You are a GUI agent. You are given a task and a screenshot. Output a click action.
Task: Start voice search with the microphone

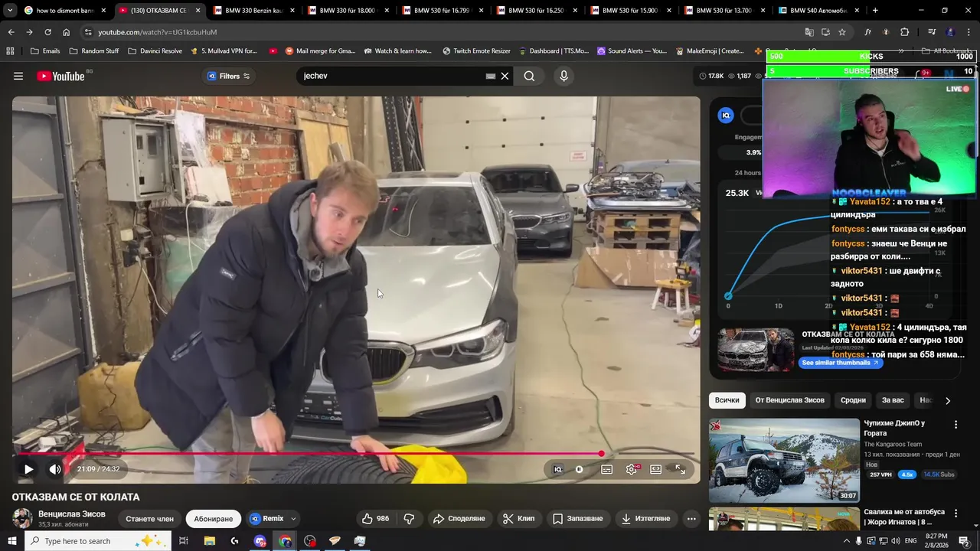click(x=563, y=76)
